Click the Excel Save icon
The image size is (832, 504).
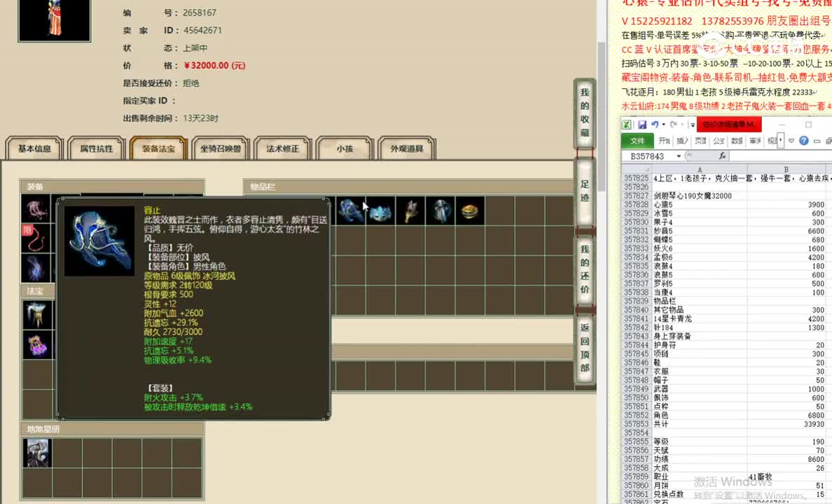point(642,124)
